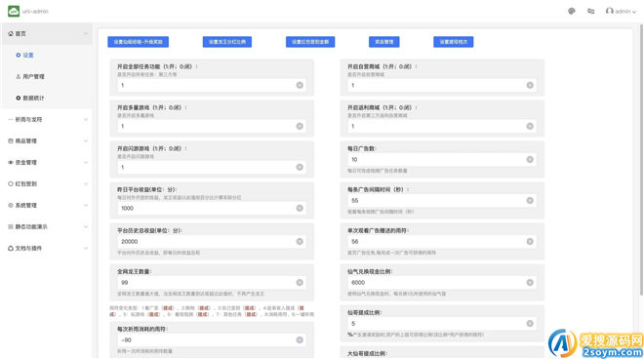Expand the 红包签到 sidebar menu
This screenshot has width=644, height=359.
[x=47, y=183]
